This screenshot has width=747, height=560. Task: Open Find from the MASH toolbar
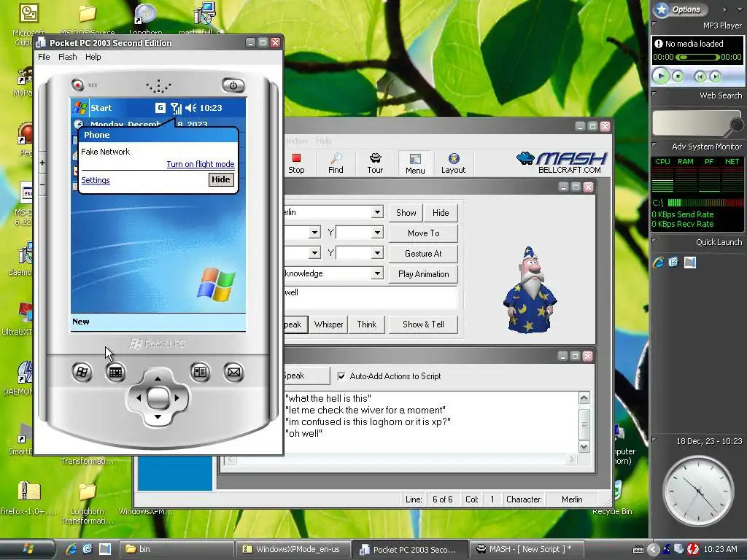[336, 163]
